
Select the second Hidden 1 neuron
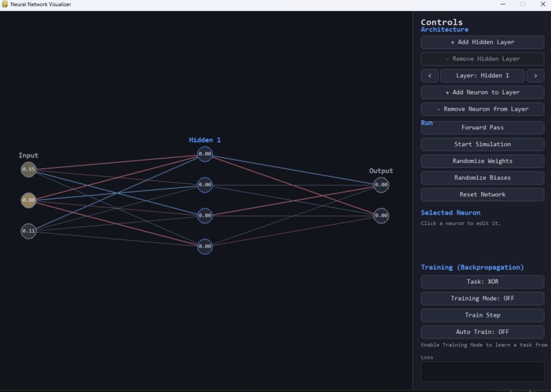tap(205, 185)
